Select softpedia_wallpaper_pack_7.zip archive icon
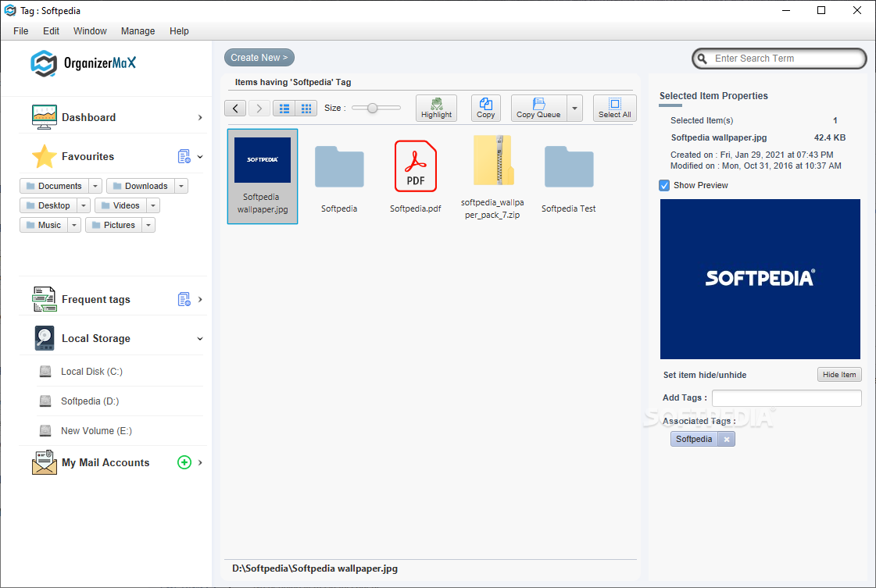 tap(493, 160)
